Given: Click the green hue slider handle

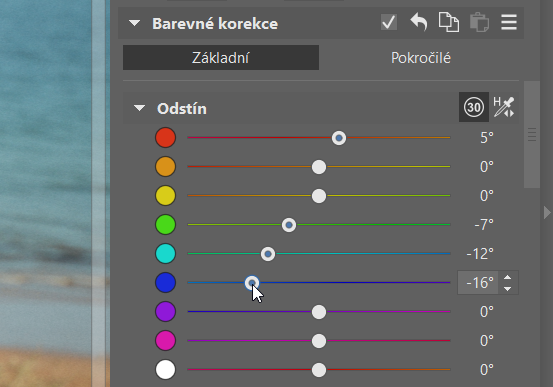Looking at the screenshot, I should coord(289,225).
